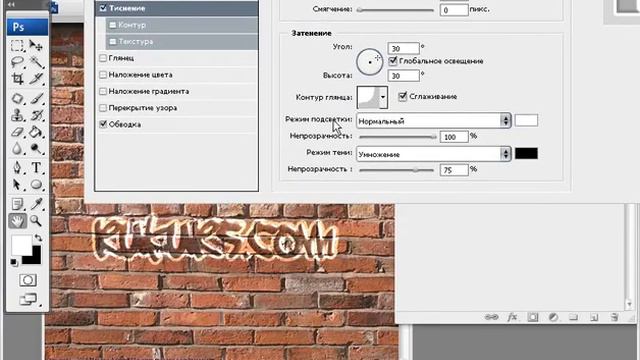640x360 pixels.
Task: Toggle the Сглаживание checkbox
Action: pos(402,96)
